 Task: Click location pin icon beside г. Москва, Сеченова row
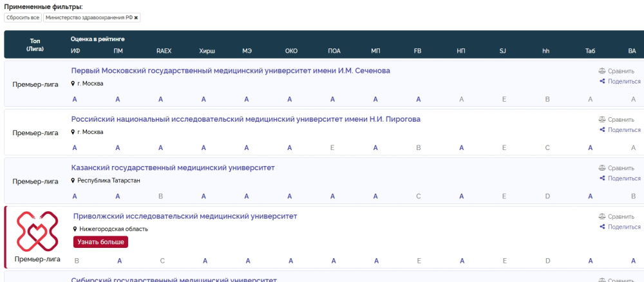(x=73, y=84)
